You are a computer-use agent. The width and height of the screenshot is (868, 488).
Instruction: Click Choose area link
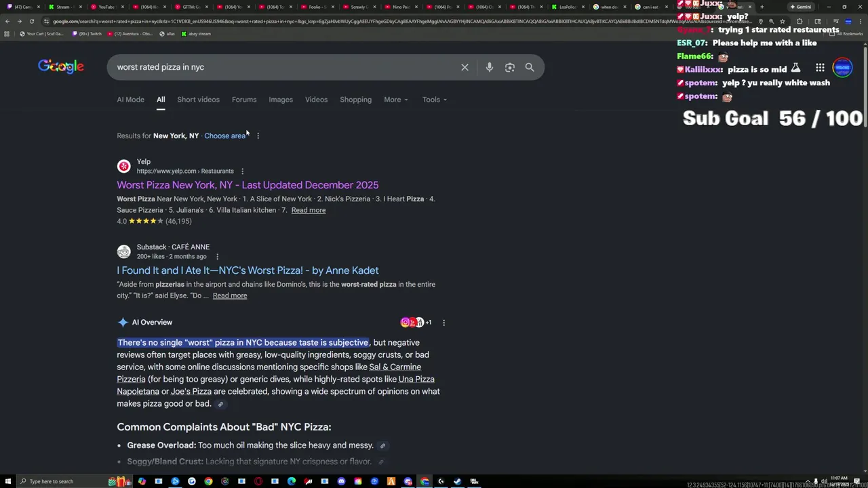pos(224,136)
